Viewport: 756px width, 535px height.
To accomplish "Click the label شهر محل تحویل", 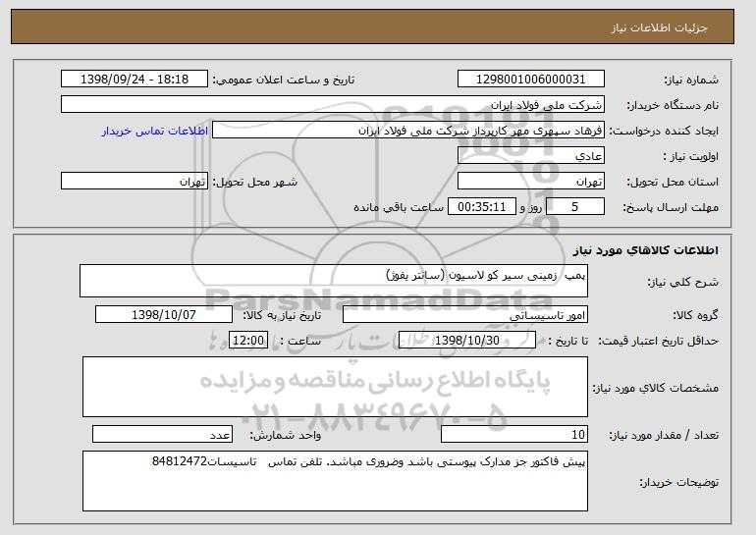I will tap(255, 182).
